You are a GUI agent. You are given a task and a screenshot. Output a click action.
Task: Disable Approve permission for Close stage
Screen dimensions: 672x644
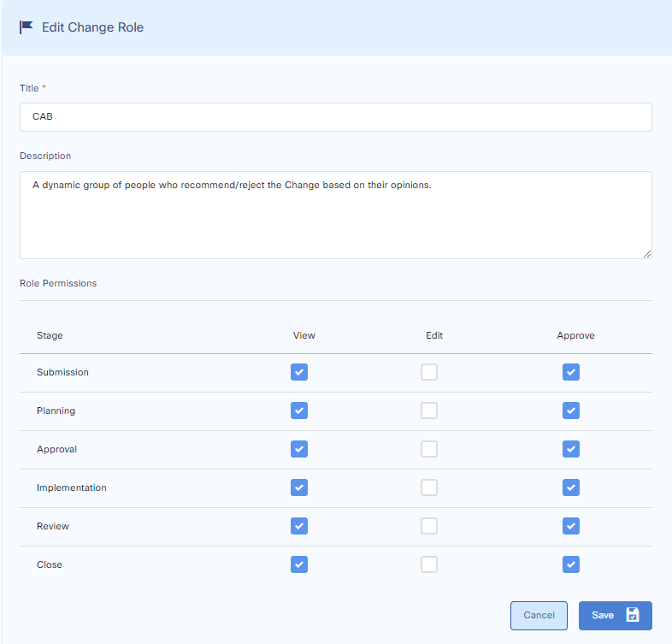point(571,564)
